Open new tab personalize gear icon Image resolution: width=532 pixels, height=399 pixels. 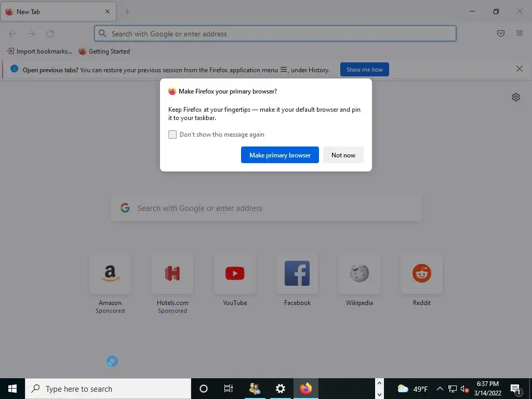(516, 97)
